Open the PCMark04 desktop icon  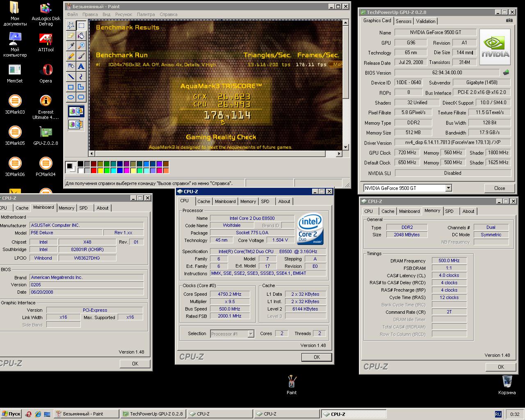tap(46, 167)
